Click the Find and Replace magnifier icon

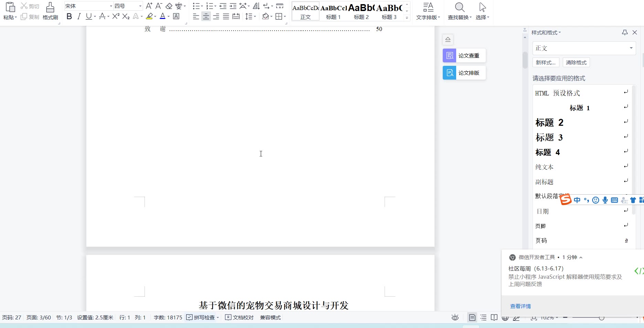point(460,8)
